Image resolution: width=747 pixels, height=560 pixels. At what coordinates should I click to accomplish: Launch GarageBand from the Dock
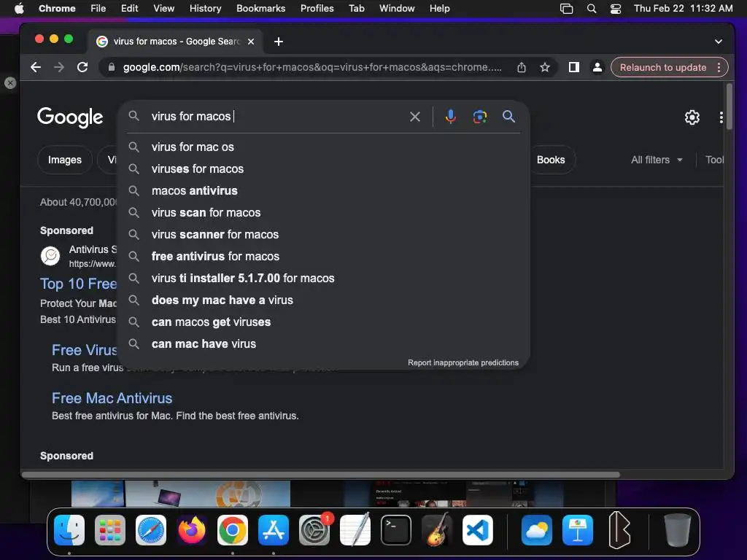437,530
